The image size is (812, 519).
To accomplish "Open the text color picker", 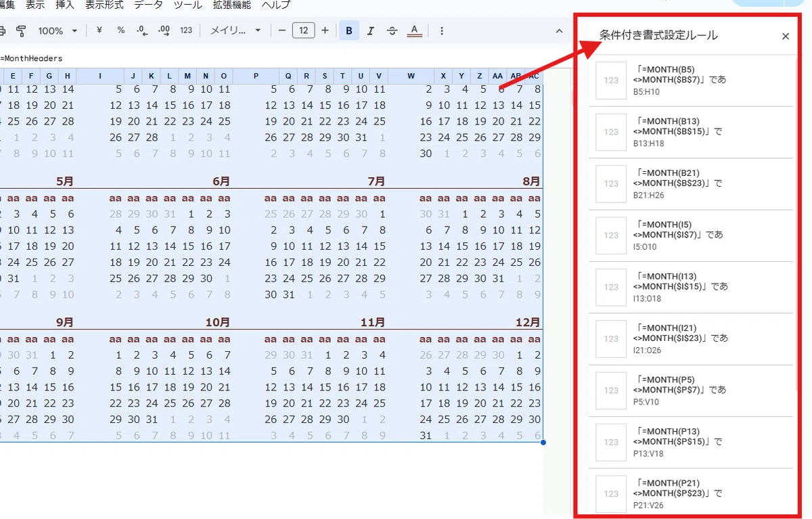I will click(x=414, y=30).
